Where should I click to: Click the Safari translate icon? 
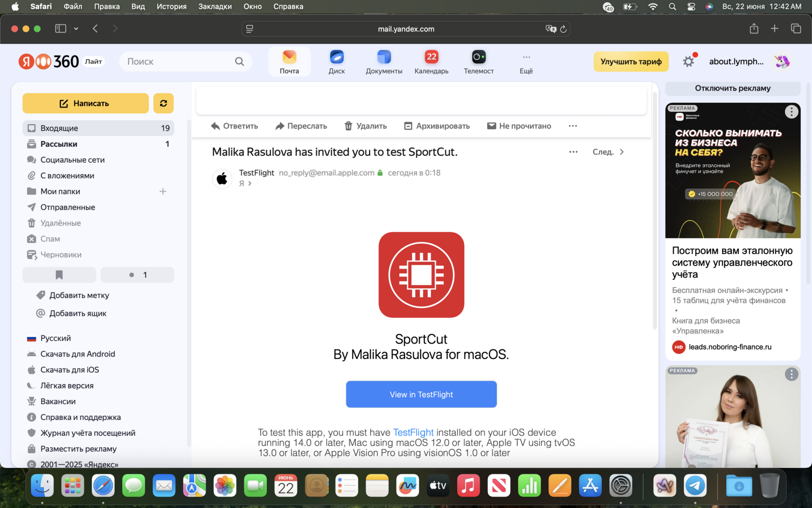click(x=551, y=29)
